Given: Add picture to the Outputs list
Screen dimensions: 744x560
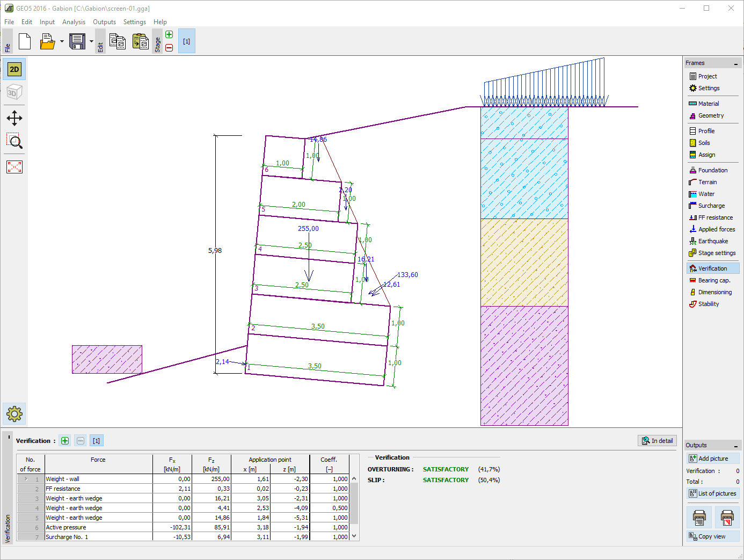Looking at the screenshot, I should tap(713, 458).
